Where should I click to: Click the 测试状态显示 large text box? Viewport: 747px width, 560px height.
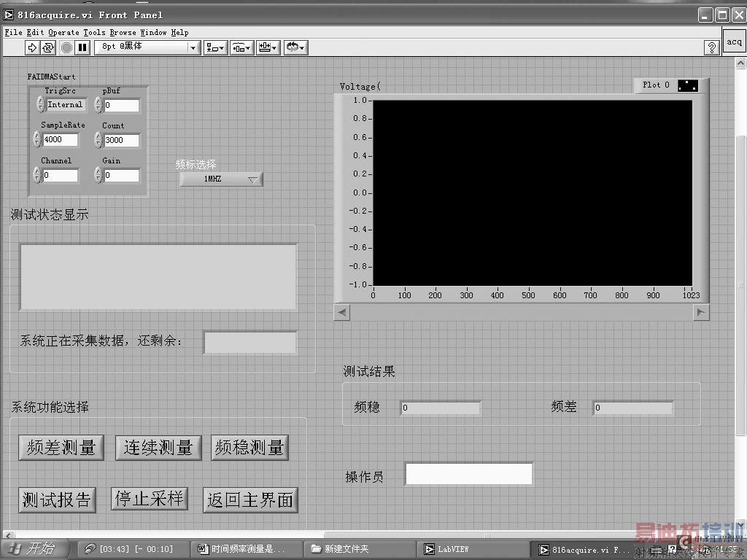tap(158, 277)
